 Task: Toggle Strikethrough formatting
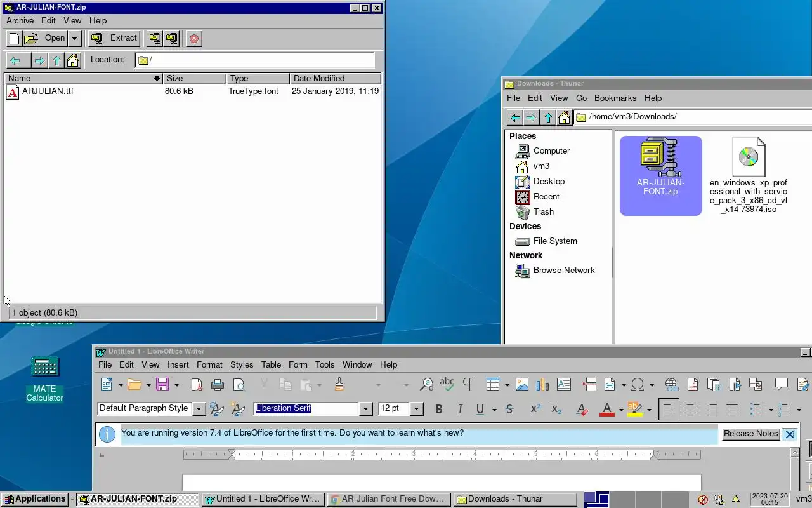point(509,410)
